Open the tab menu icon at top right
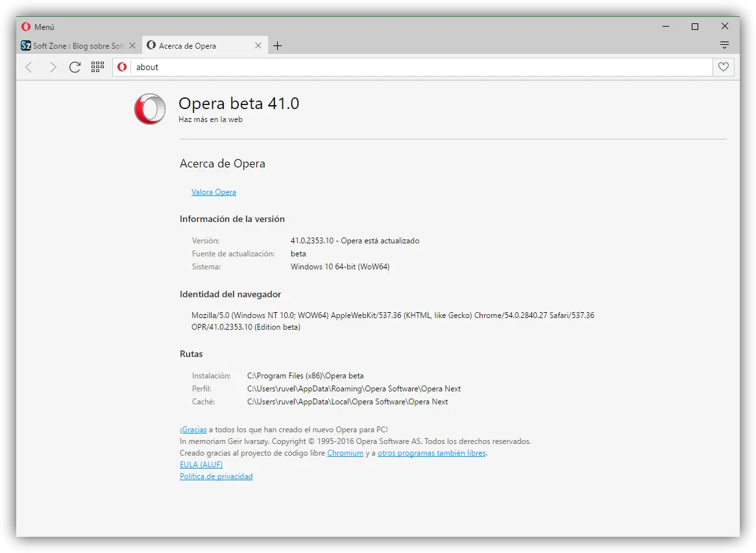 tap(724, 45)
